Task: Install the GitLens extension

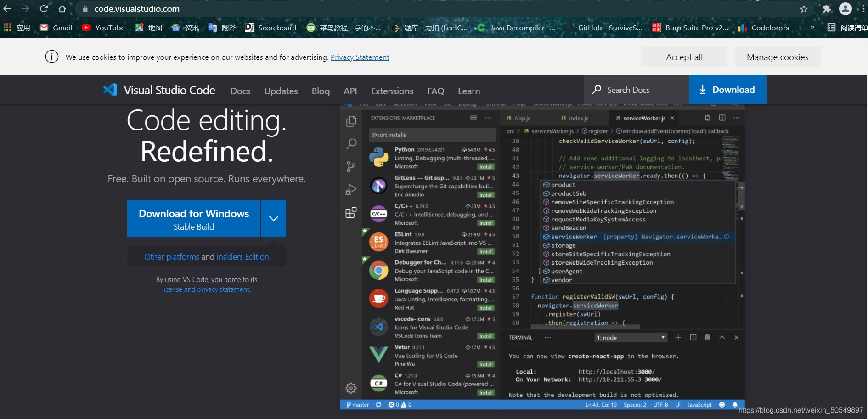Action: click(486, 195)
